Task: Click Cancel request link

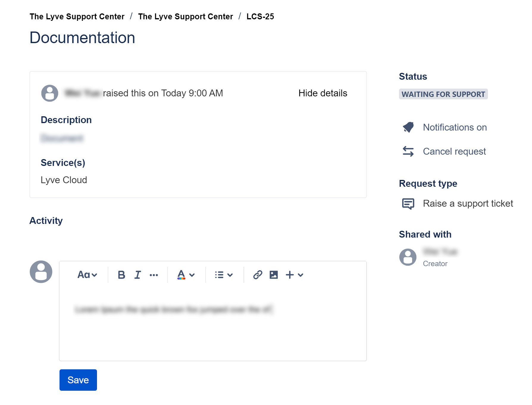Action: tap(454, 151)
